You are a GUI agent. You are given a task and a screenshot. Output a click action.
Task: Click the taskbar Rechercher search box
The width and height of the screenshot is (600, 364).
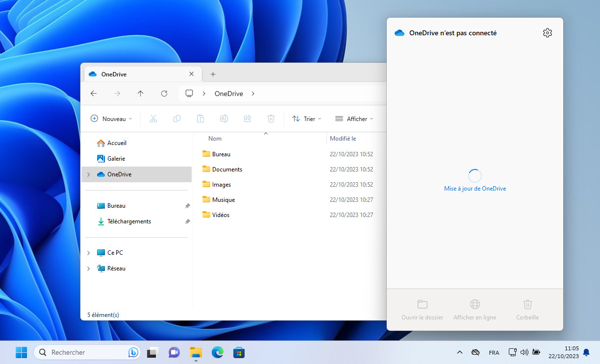pyautogui.click(x=87, y=352)
